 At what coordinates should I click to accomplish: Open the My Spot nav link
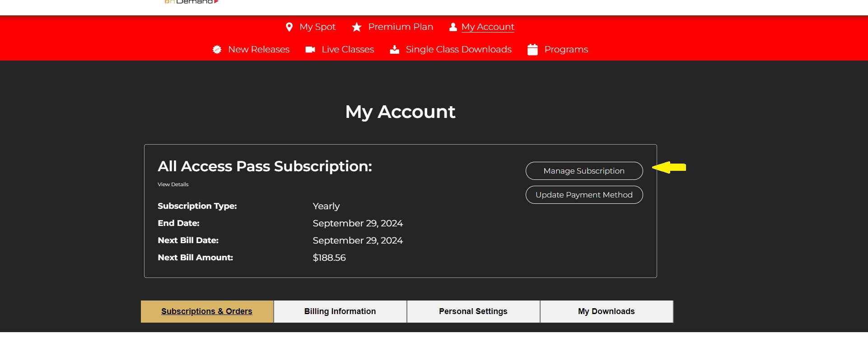(x=317, y=27)
